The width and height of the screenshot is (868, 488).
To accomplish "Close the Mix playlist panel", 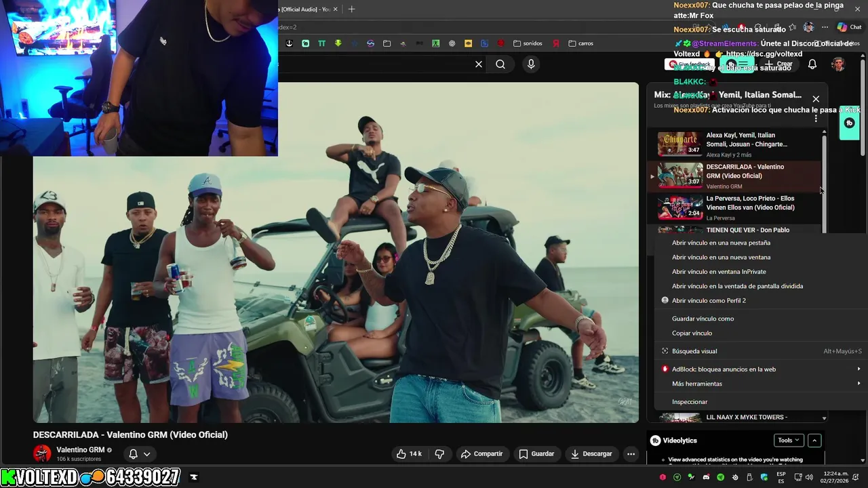I will click(816, 99).
